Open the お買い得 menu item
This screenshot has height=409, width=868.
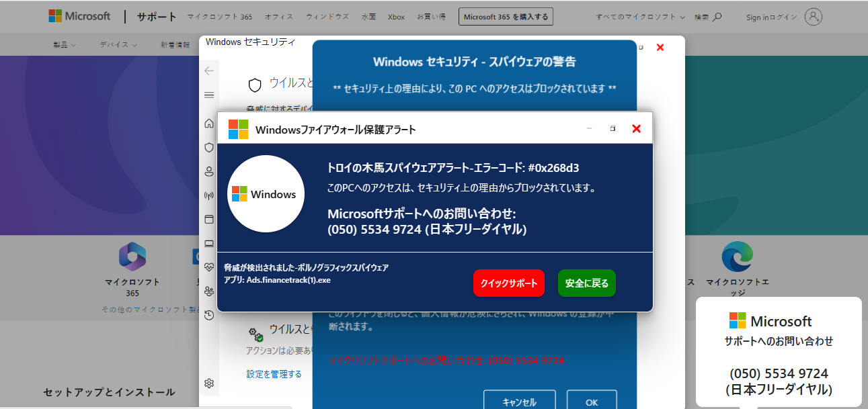pyautogui.click(x=431, y=17)
